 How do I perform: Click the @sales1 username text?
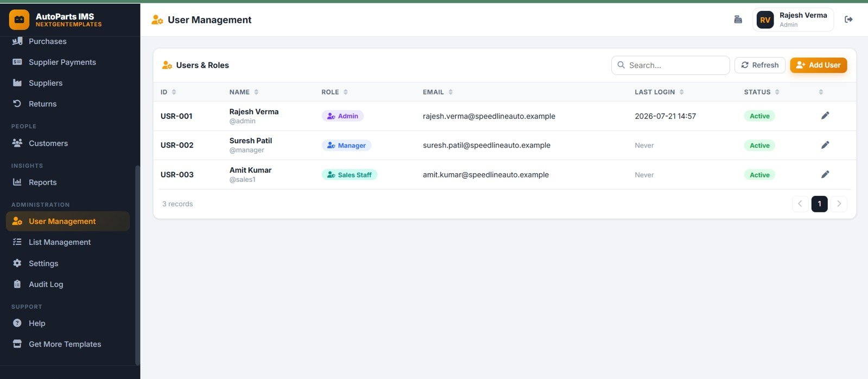click(x=242, y=180)
